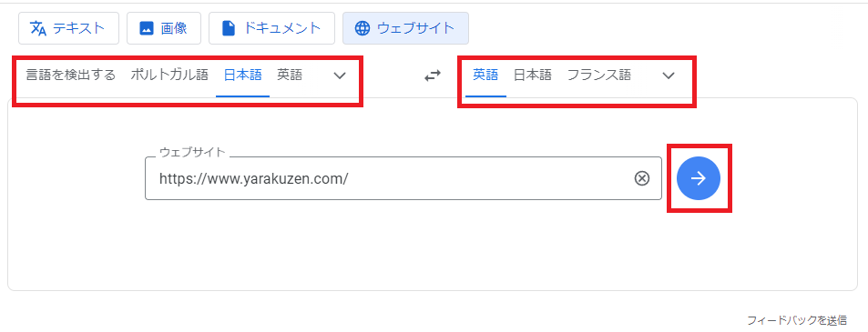This screenshot has height=332, width=868.
Task: Open the フィードバックを送信 link
Action: 797,320
